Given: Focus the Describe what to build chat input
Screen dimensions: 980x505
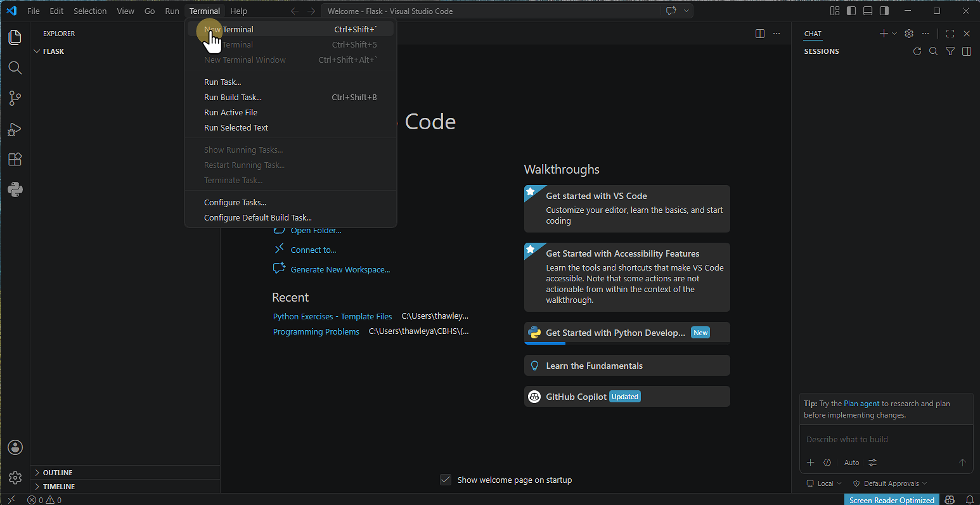Looking at the screenshot, I should pyautogui.click(x=886, y=439).
